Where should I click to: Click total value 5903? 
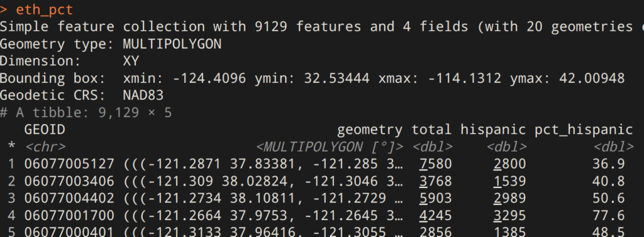tap(435, 199)
